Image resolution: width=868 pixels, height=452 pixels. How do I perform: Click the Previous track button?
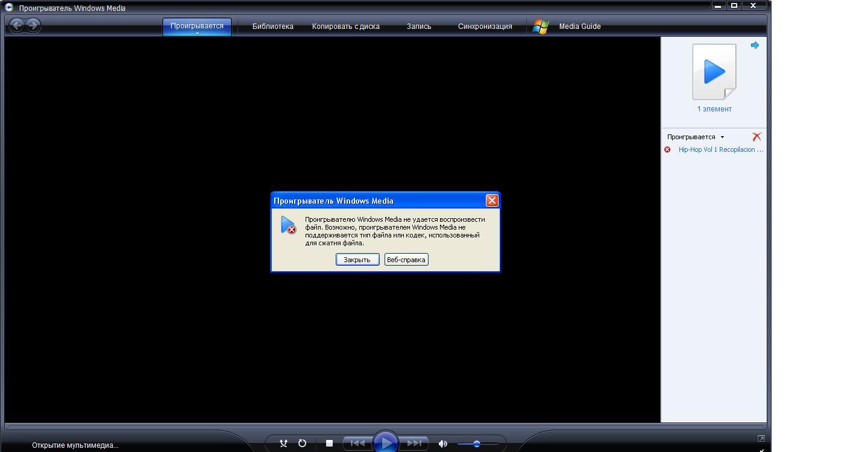point(357,444)
